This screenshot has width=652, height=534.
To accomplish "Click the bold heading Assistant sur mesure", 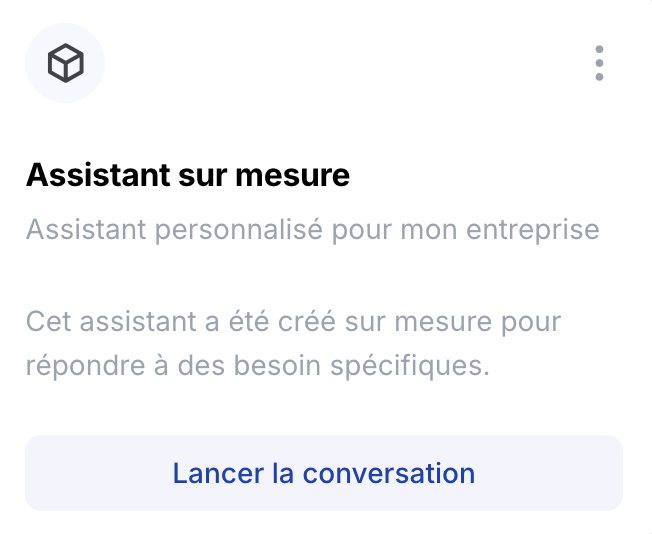I will pos(188,175).
